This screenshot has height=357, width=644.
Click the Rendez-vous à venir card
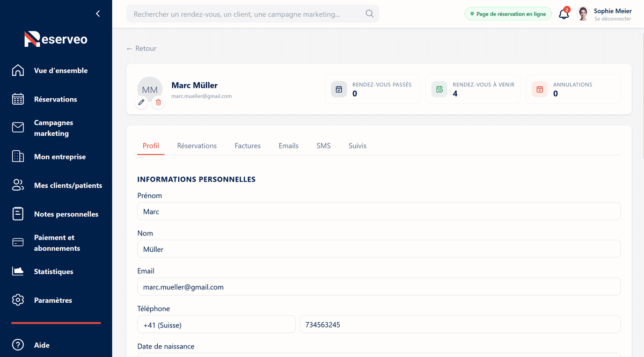click(473, 89)
